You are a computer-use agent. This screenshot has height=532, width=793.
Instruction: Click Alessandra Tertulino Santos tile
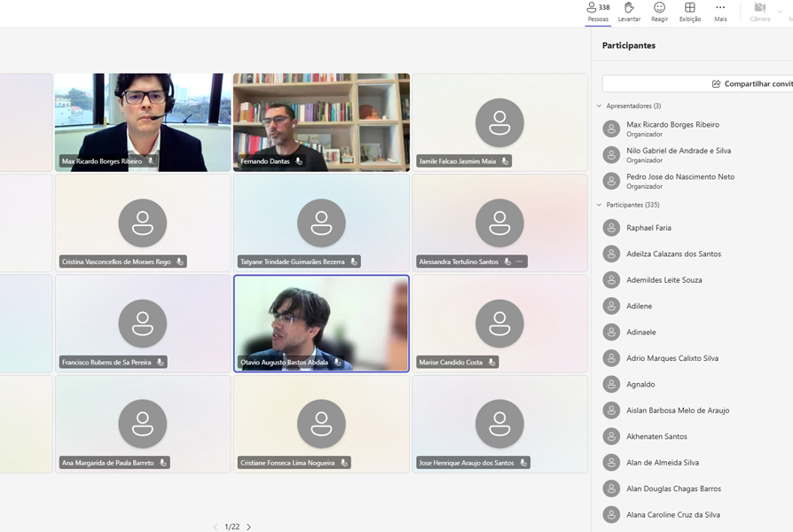(499, 223)
